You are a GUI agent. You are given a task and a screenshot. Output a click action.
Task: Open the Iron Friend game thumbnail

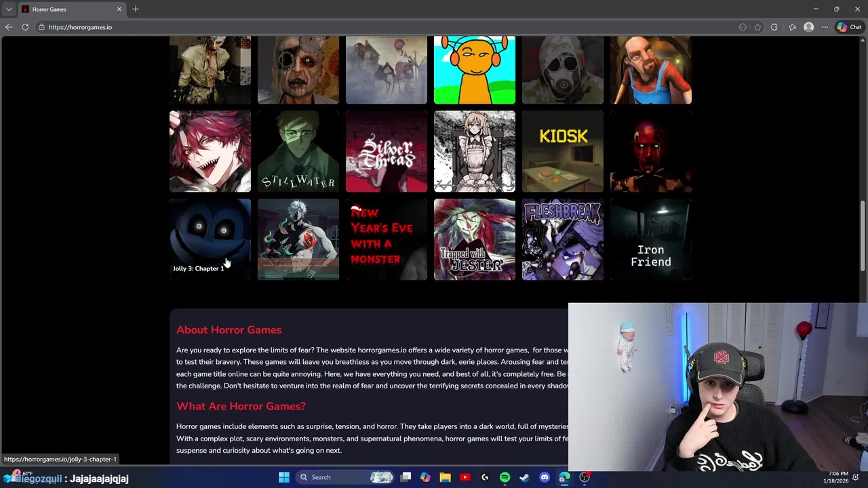click(x=651, y=239)
